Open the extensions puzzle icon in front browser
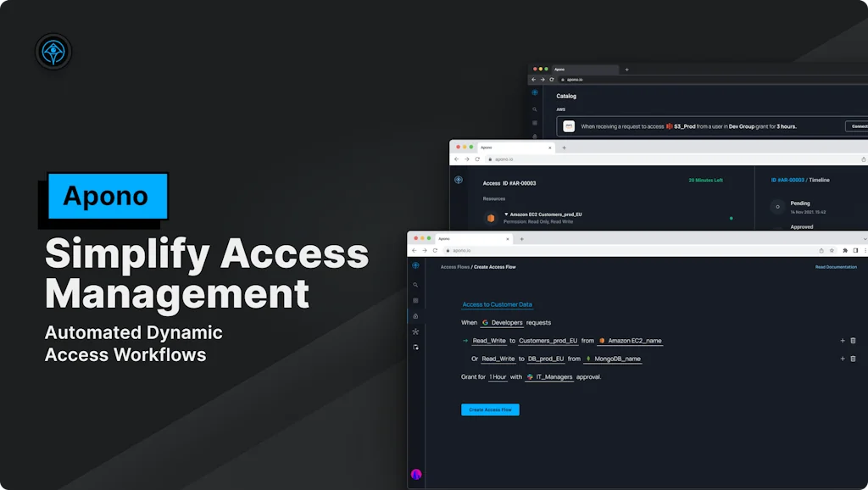The height and width of the screenshot is (490, 868). pyautogui.click(x=845, y=250)
